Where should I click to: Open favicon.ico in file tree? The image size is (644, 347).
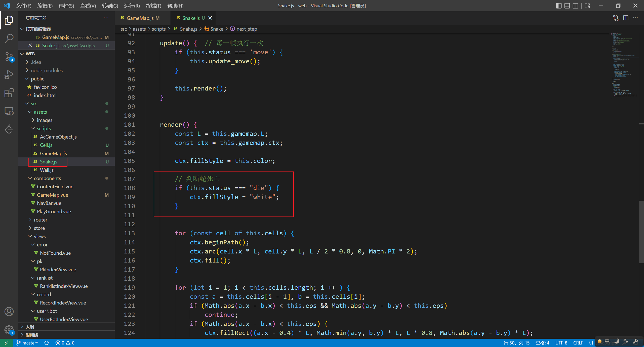[x=66, y=87]
